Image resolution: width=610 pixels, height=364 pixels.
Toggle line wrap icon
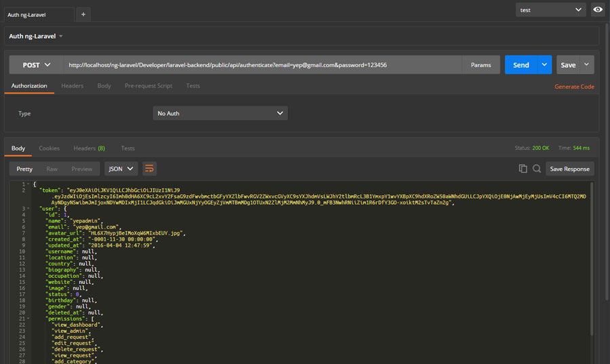tap(149, 169)
